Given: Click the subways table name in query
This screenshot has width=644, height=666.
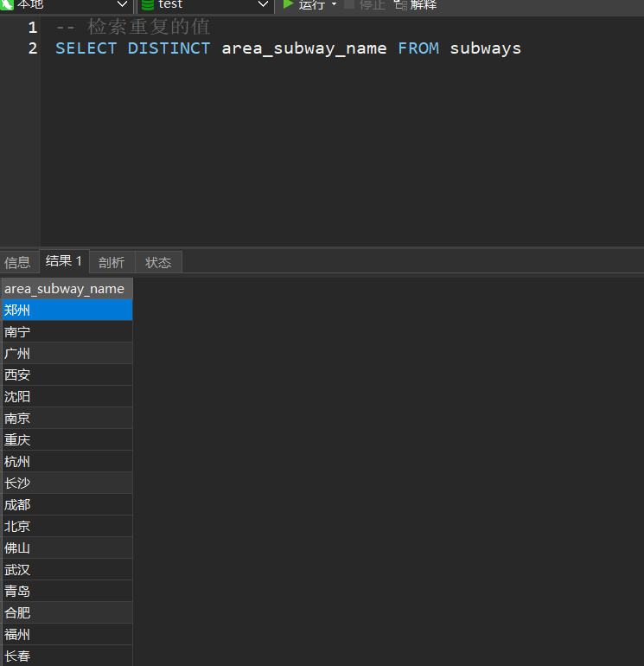Looking at the screenshot, I should [486, 48].
